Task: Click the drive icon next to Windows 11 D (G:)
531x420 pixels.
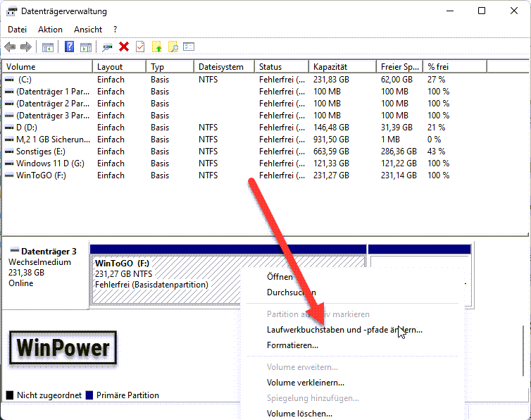Action: 9,163
